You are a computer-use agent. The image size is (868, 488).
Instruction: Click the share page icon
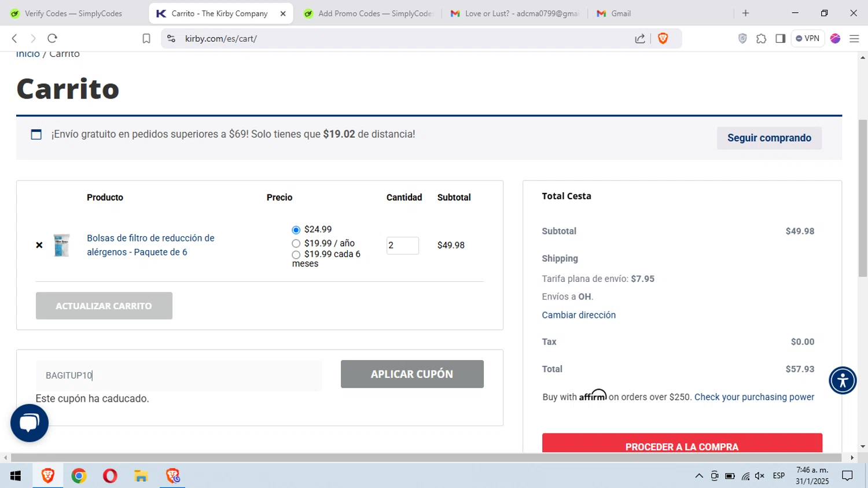[640, 38]
